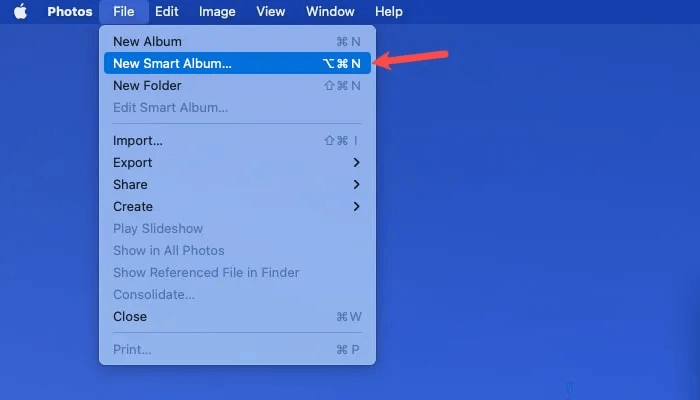Choose Close from the File menu
This screenshot has width=700, height=400.
pos(237,317)
